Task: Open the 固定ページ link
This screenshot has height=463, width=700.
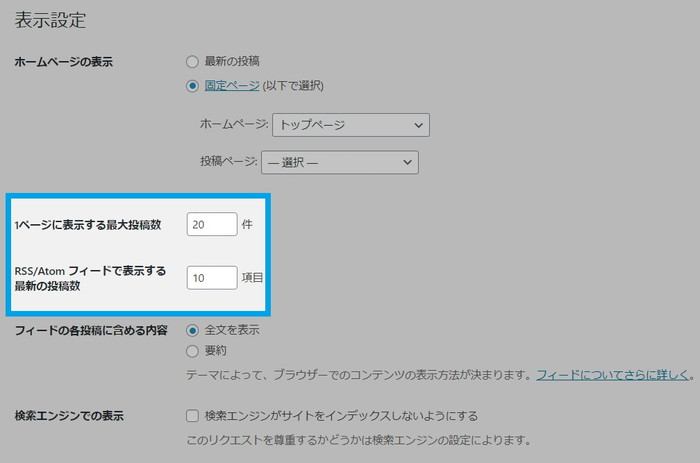Action: pos(232,85)
